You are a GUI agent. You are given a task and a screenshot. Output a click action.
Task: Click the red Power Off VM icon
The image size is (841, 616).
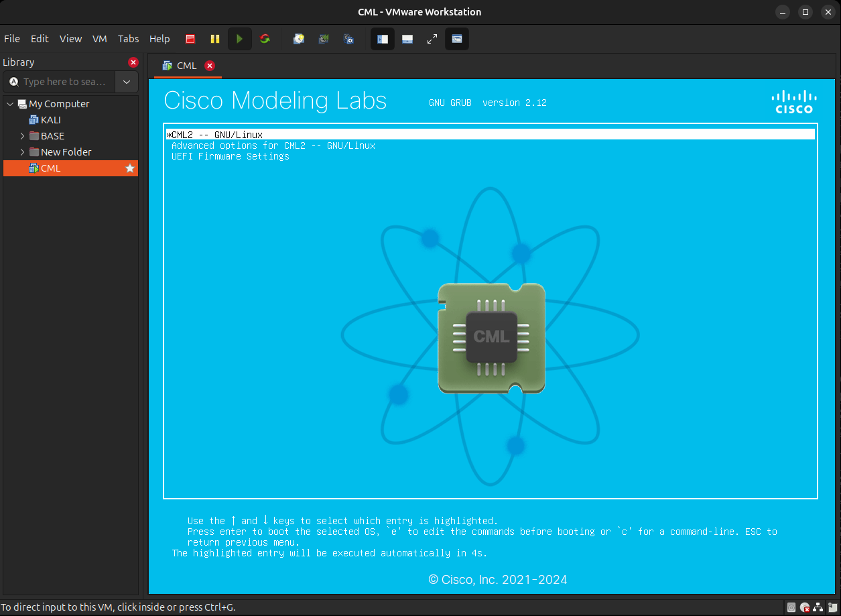(x=190, y=39)
